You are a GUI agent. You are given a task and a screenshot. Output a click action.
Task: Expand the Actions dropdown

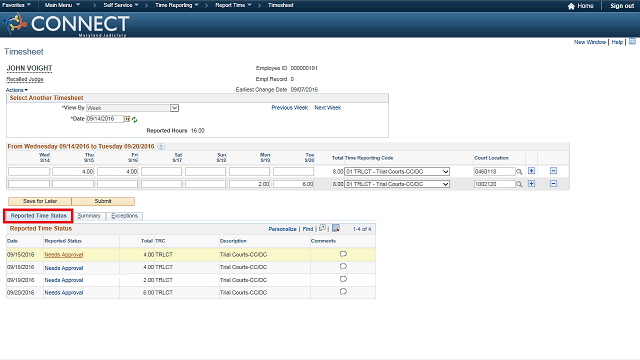click(17, 90)
